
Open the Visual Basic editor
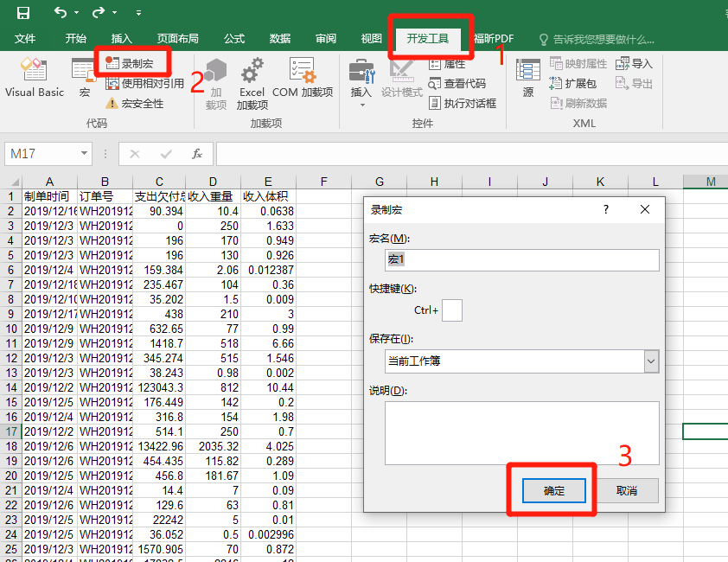coord(35,77)
